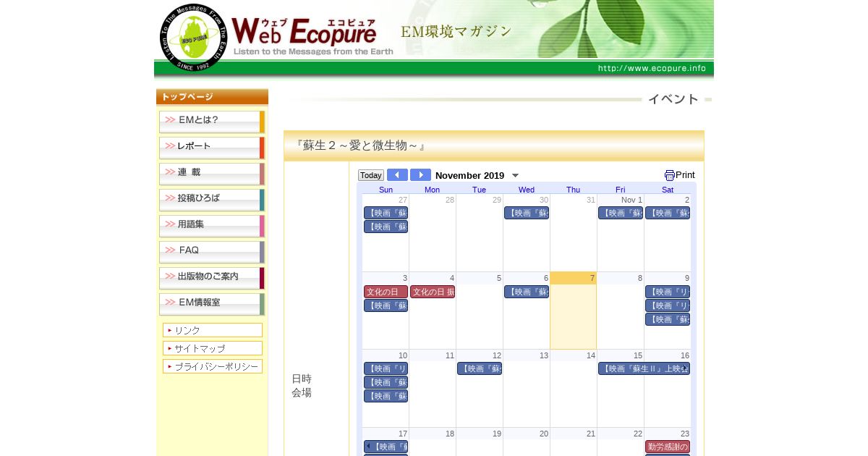Click the Print link text
The image size is (868, 456).
tap(685, 175)
